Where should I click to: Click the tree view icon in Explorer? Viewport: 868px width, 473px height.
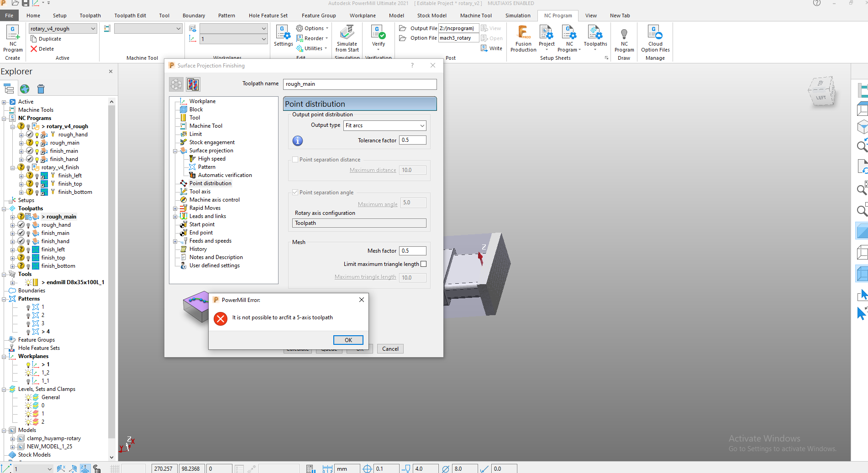click(9, 89)
